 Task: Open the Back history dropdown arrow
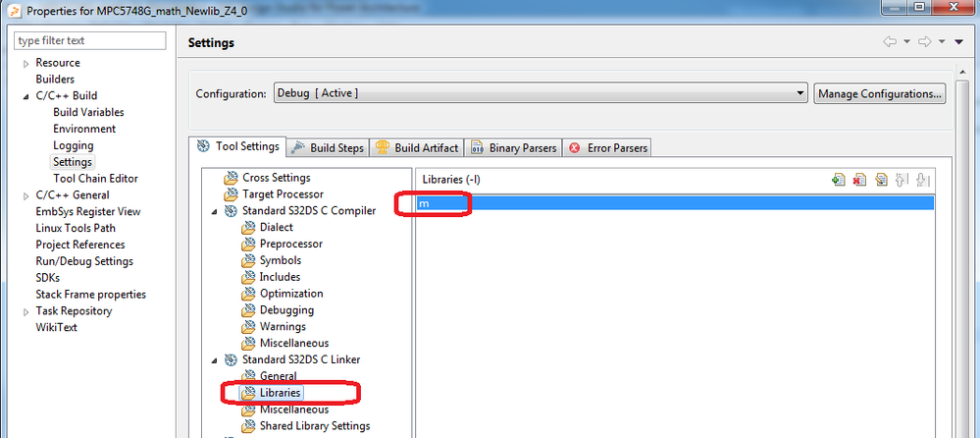coord(906,42)
